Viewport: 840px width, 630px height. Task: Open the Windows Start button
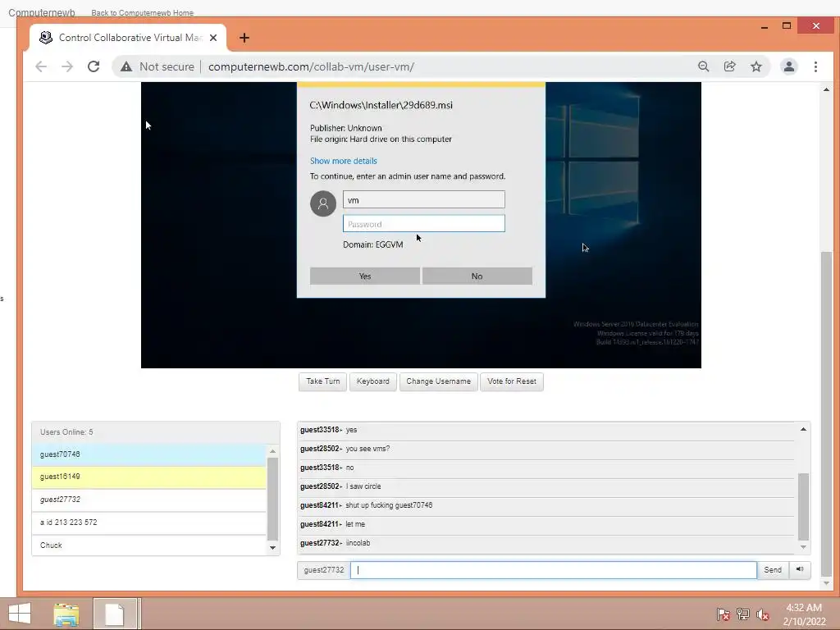pos(20,614)
